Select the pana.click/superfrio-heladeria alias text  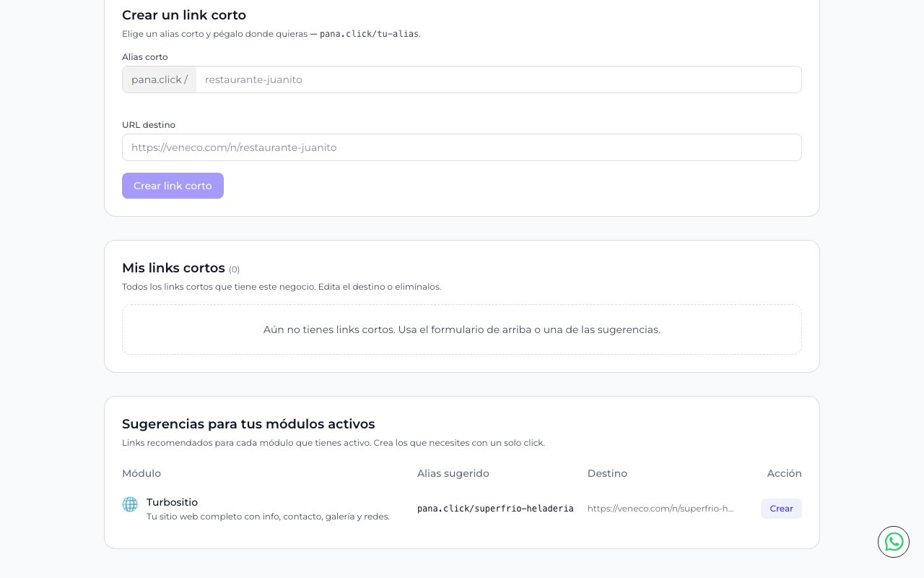click(495, 509)
